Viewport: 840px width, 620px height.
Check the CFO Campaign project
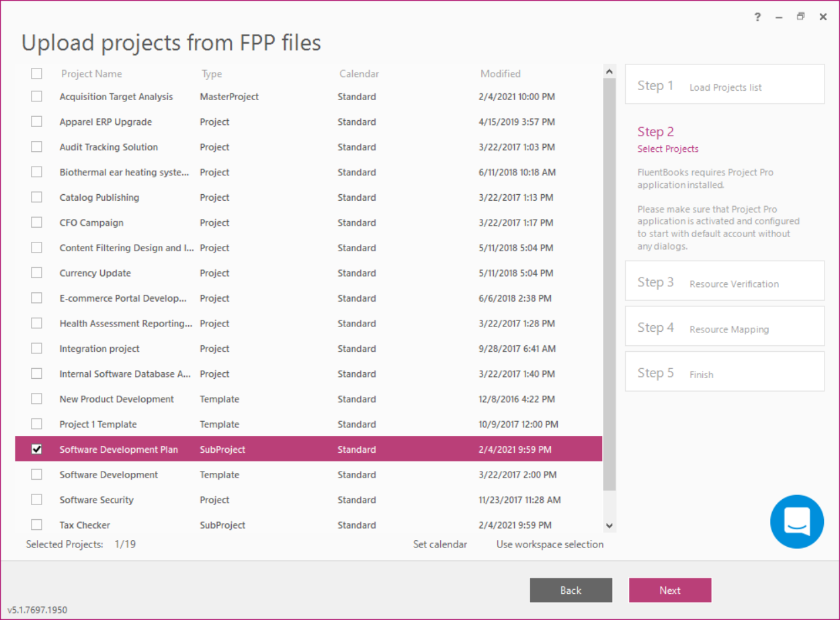(x=36, y=222)
